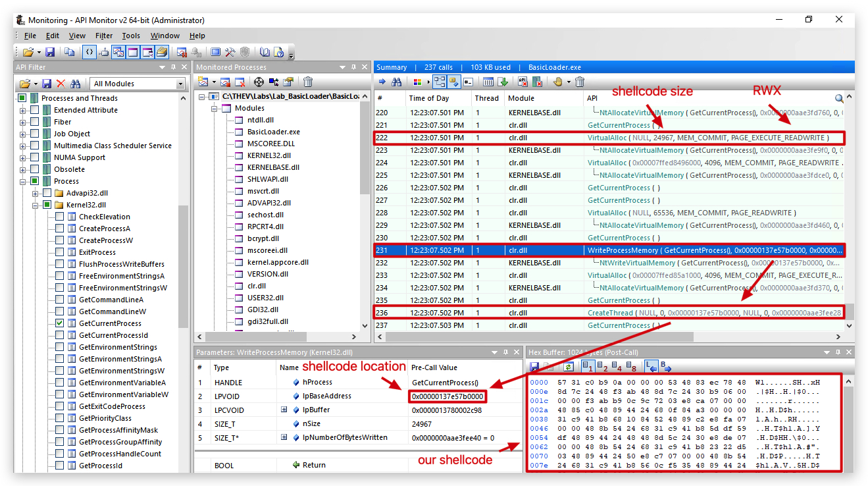Click the columns icon in Summary toolbar
Image resolution: width=868 pixels, height=486 pixels.
point(488,82)
